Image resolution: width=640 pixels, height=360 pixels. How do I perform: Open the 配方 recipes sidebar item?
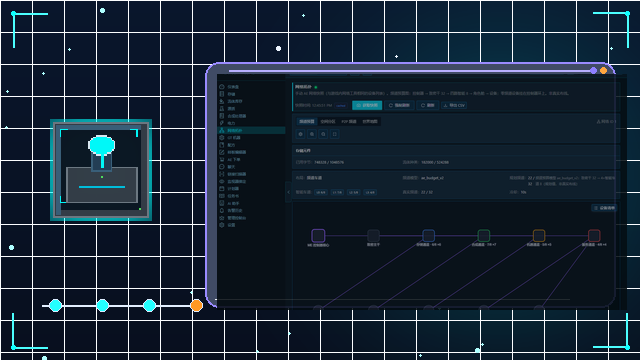point(251,145)
